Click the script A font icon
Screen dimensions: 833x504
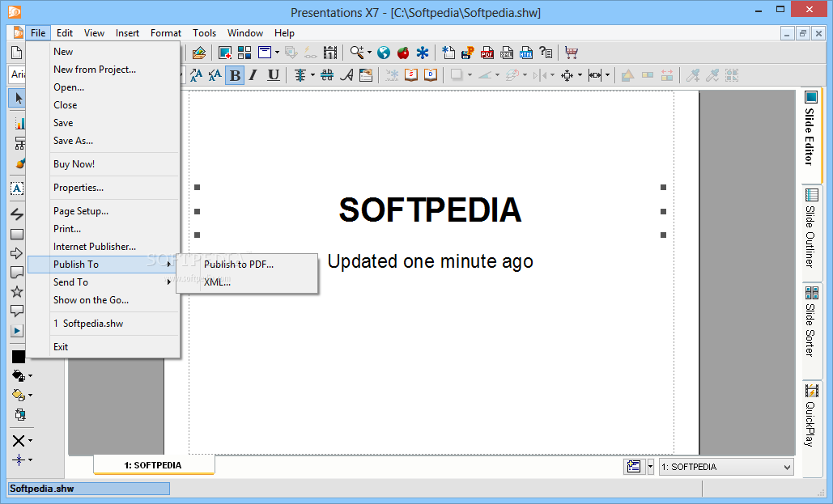347,75
